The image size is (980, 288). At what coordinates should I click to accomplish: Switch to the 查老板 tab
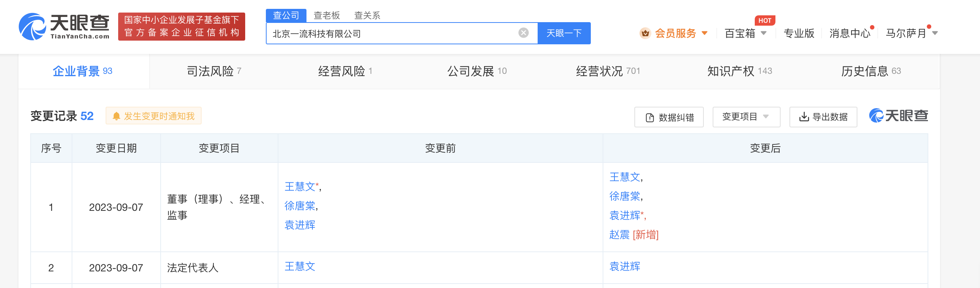click(x=326, y=15)
